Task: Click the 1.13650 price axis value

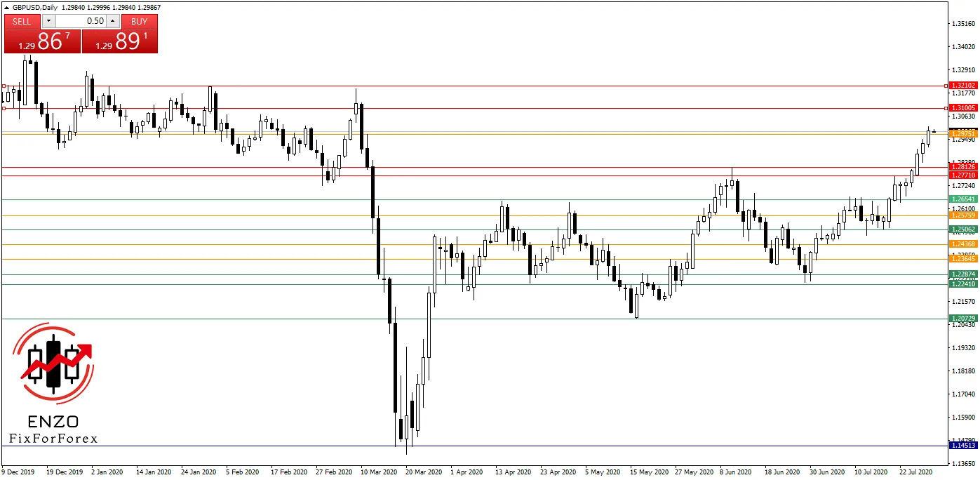Action: click(963, 463)
